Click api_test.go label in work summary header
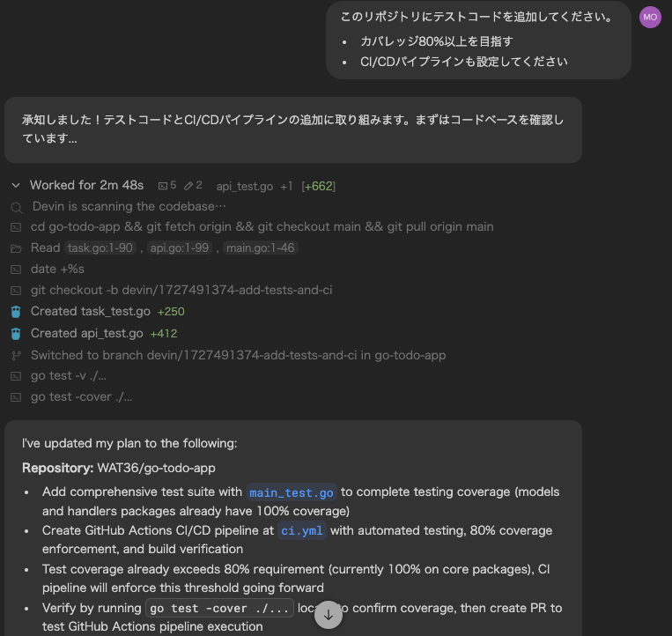672x636 pixels. click(x=245, y=186)
